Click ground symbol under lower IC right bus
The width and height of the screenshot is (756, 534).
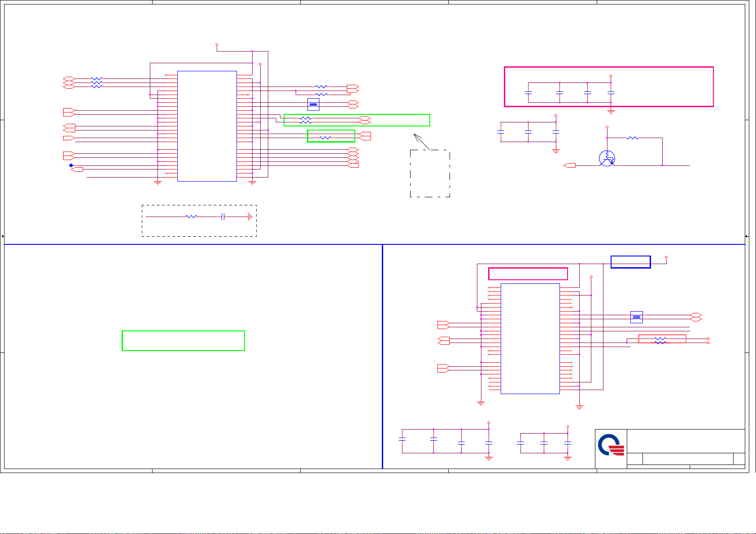[580, 407]
